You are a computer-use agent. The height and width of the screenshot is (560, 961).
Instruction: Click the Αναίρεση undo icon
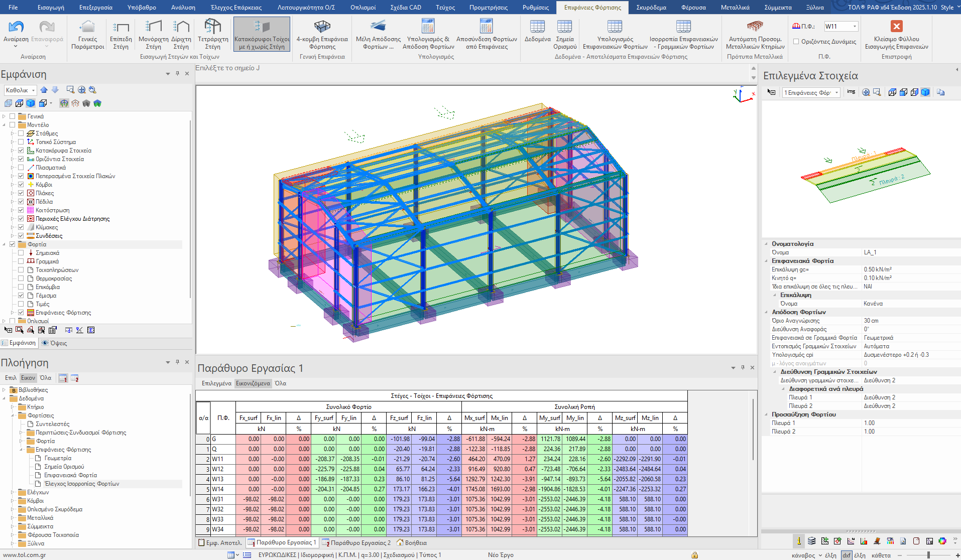(x=16, y=27)
